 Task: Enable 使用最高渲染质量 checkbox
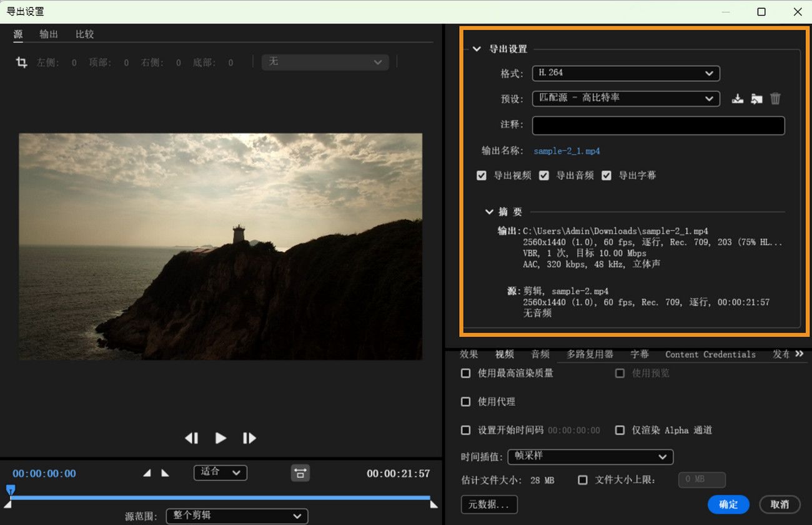[x=465, y=373]
